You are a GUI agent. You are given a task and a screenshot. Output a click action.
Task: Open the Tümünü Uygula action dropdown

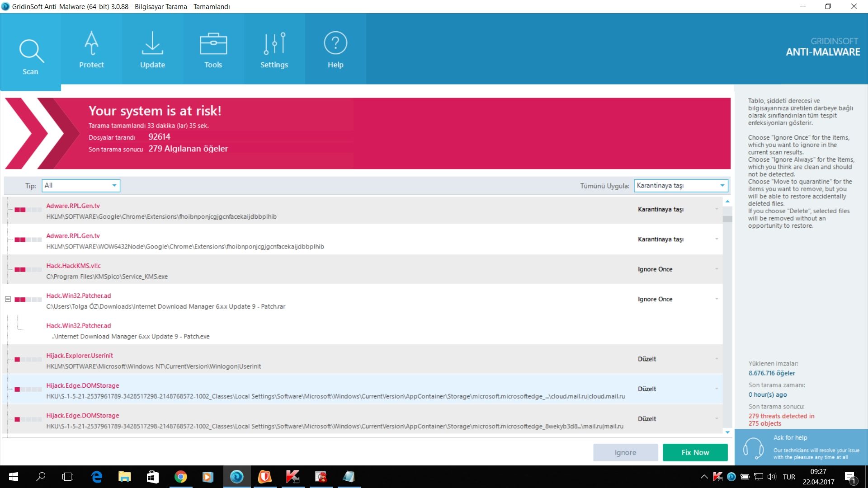(680, 186)
